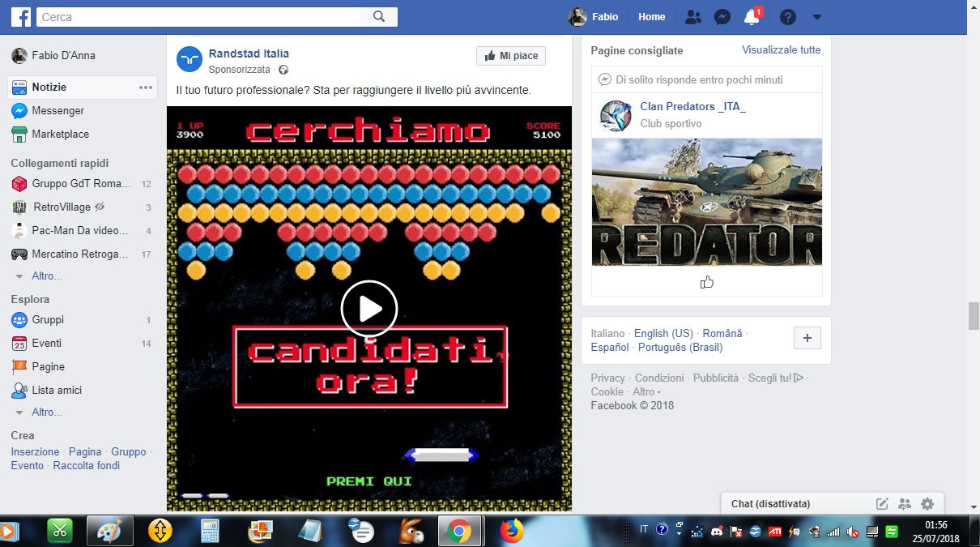Switch language to Português (Brasil)

tap(680, 348)
